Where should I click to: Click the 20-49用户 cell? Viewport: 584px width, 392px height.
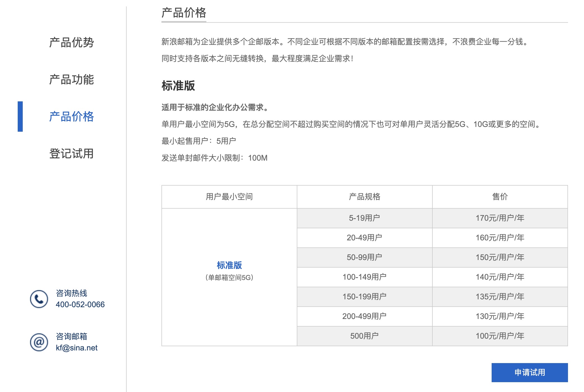click(364, 238)
